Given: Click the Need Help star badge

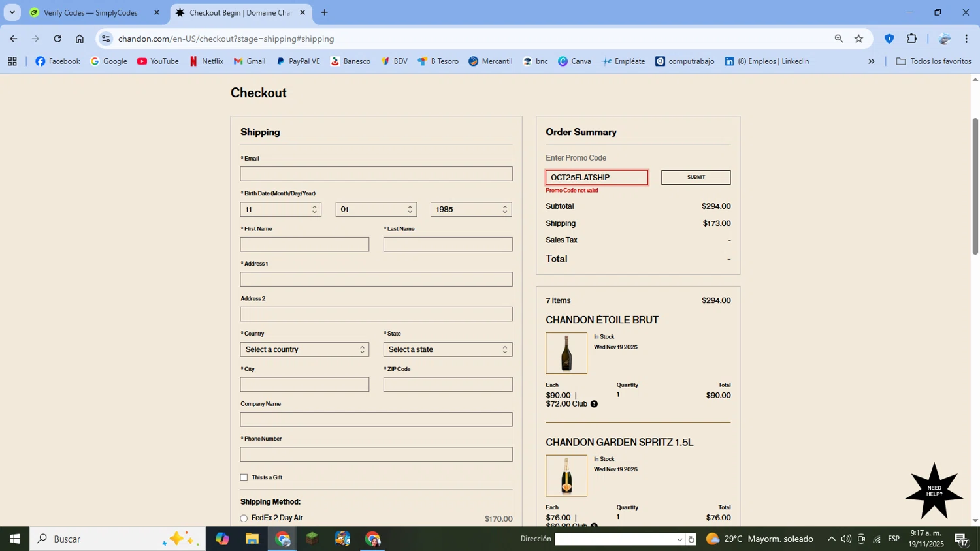Looking at the screenshot, I should (934, 492).
